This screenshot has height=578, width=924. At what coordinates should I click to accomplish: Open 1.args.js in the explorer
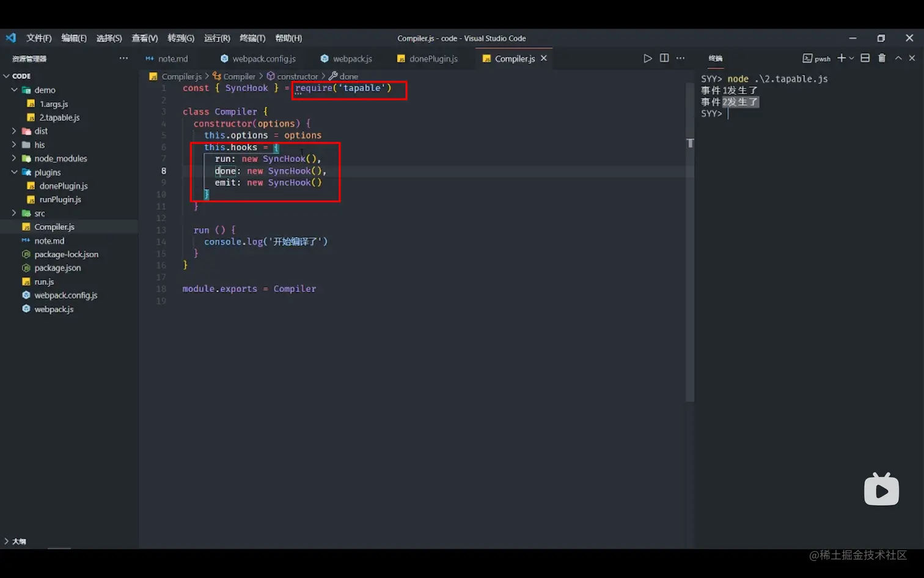(x=54, y=104)
